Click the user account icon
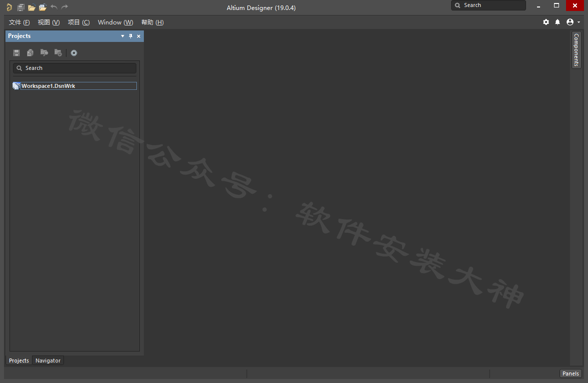Image resolution: width=588 pixels, height=383 pixels. [x=570, y=22]
